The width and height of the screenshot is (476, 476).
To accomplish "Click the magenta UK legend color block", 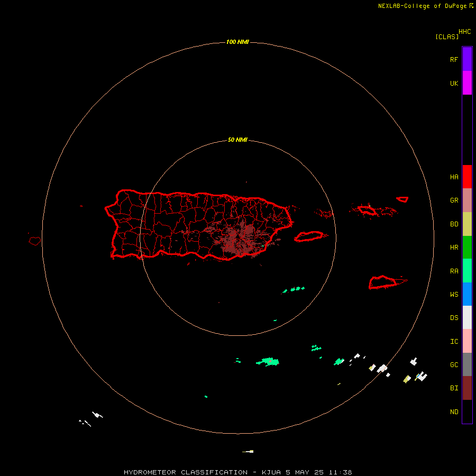I will click(467, 83).
